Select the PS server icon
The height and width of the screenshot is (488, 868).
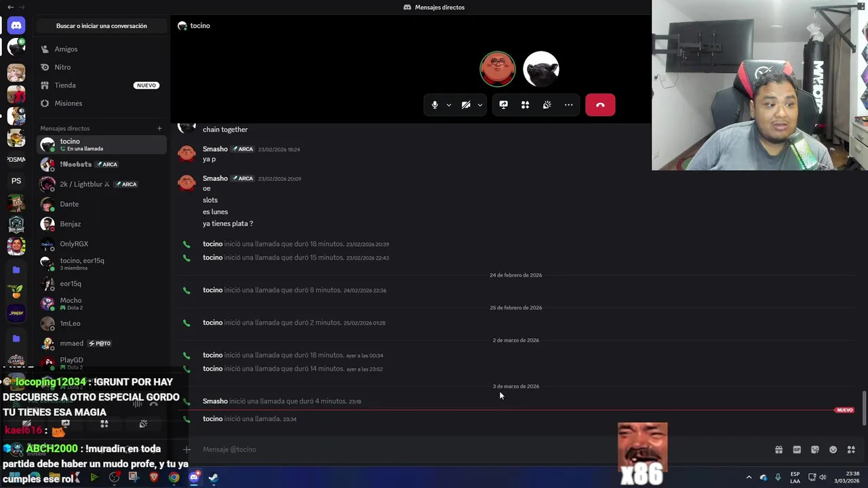pos(16,181)
